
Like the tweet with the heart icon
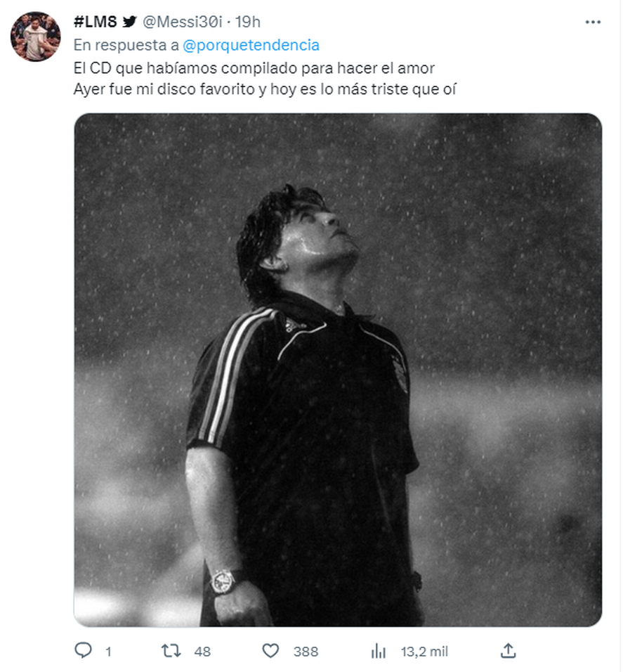click(x=270, y=651)
